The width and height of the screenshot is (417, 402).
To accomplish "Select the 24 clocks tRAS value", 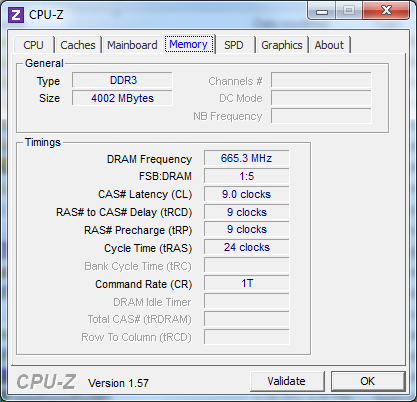I will (247, 247).
